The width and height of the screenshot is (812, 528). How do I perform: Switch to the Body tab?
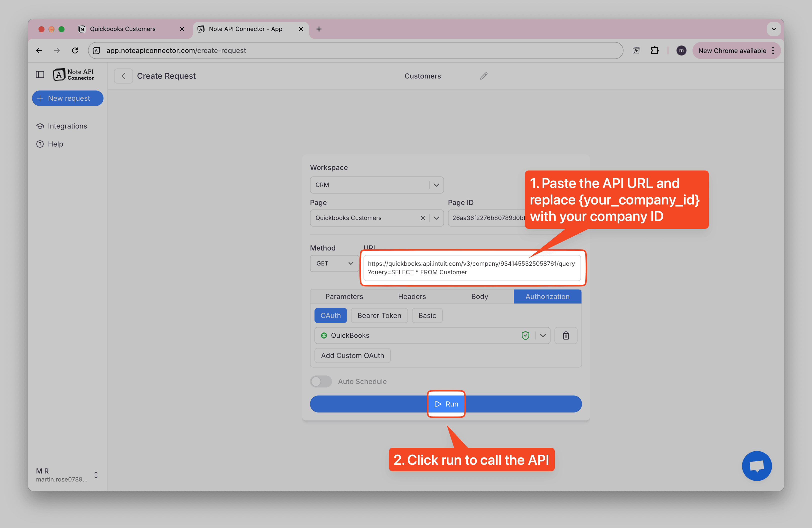tap(479, 296)
